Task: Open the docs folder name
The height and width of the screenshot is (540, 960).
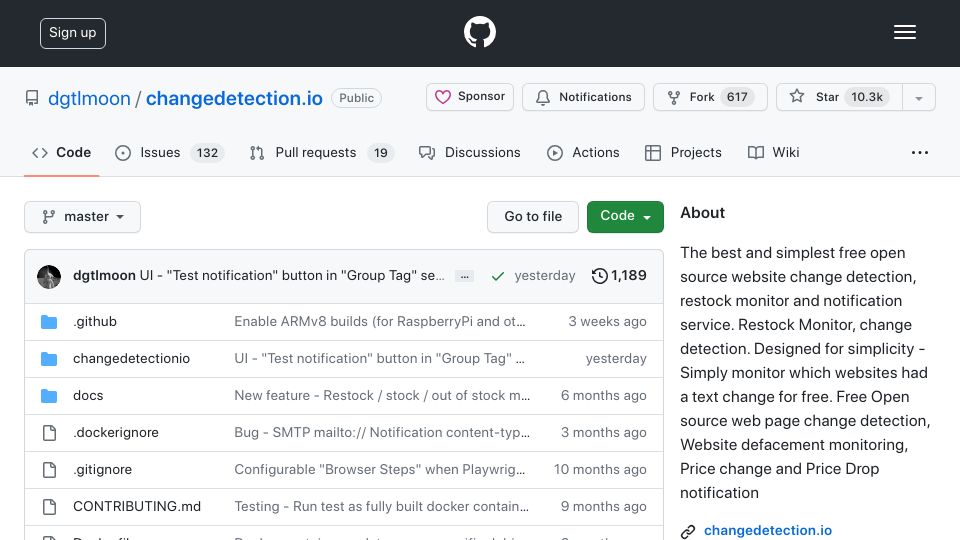Action: [x=88, y=396]
